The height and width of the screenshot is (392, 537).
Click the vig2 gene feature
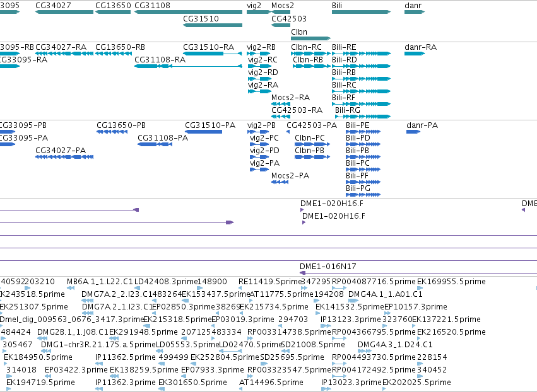(x=259, y=12)
